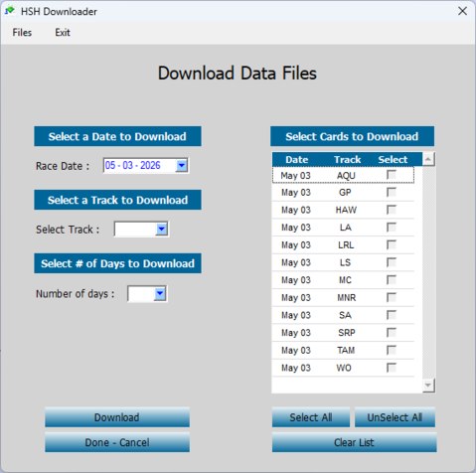Open the Race Date dropdown arrow
Viewport: 476px width, 473px height.
coord(182,165)
